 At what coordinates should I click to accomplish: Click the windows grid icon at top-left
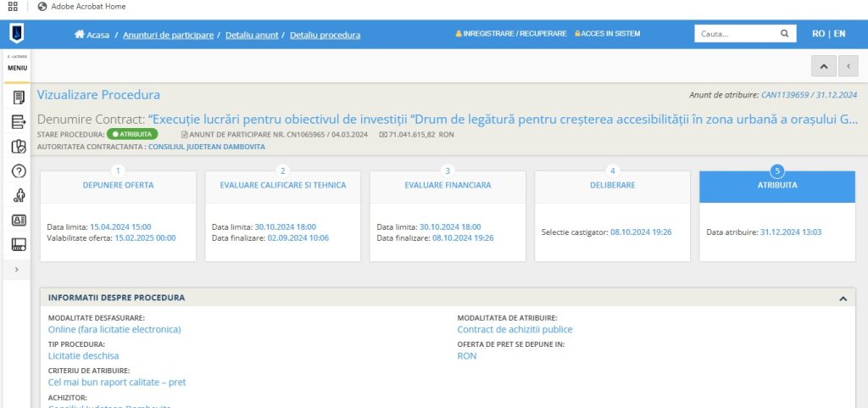click(12, 6)
